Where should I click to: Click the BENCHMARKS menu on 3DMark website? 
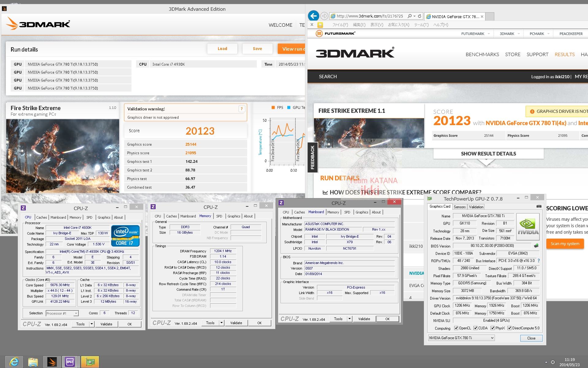[482, 55]
